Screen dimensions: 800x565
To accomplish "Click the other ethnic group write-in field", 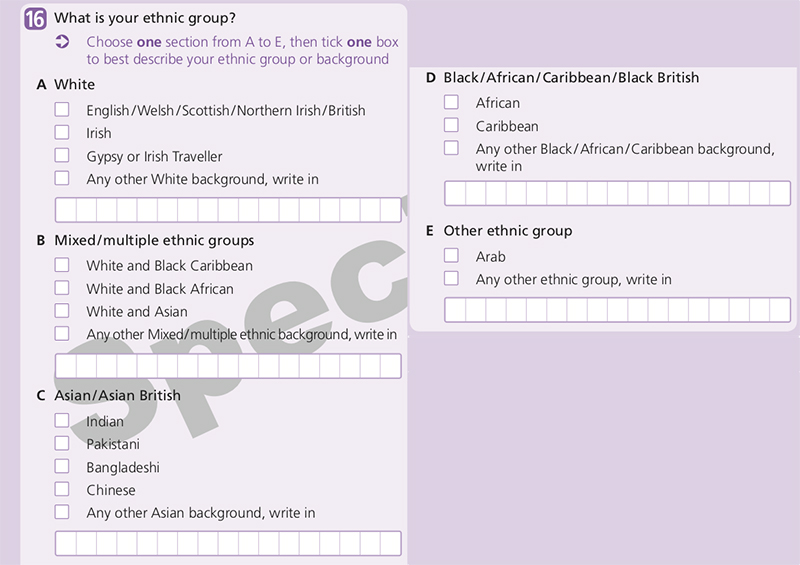I will [617, 310].
